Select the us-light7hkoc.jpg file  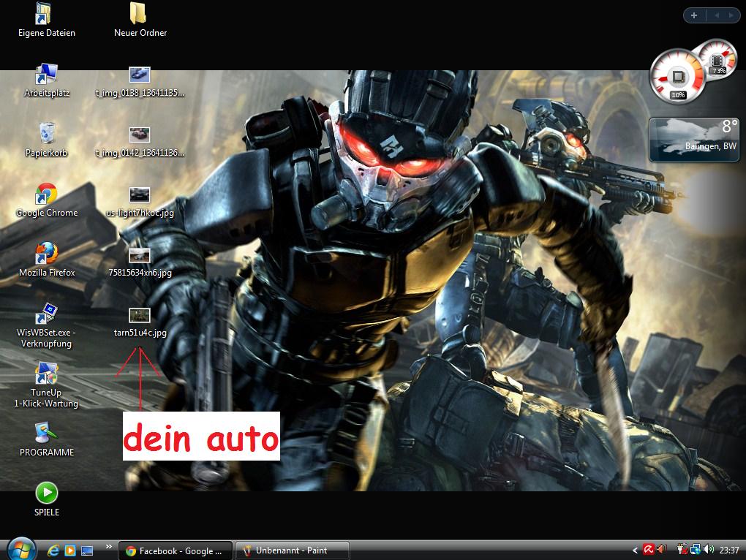pos(140,202)
